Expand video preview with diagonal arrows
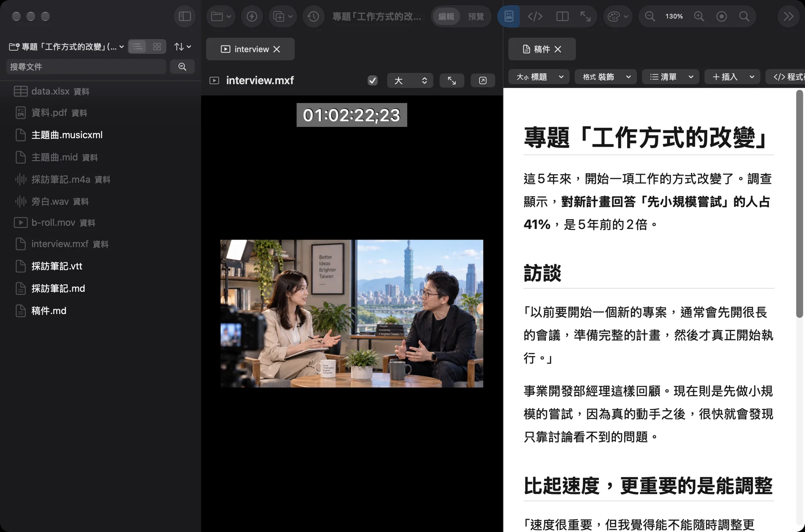805x532 pixels. pos(452,80)
